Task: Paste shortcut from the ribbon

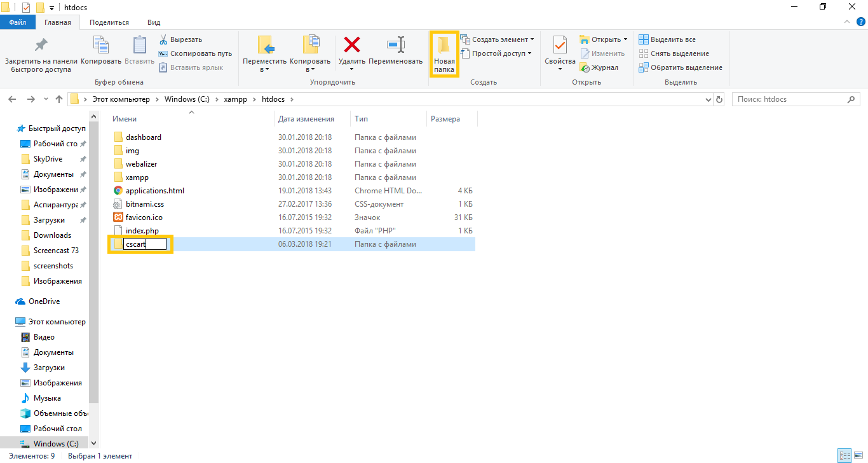Action: click(191, 67)
